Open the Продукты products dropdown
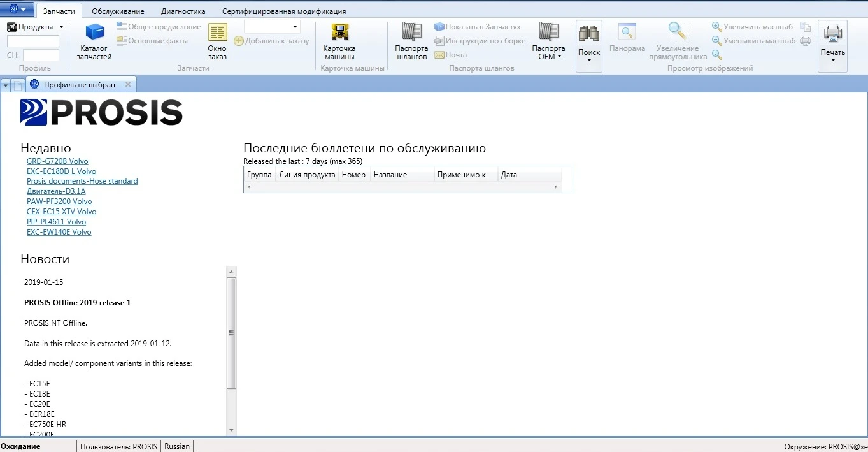This screenshot has width=868, height=452. 36,27
